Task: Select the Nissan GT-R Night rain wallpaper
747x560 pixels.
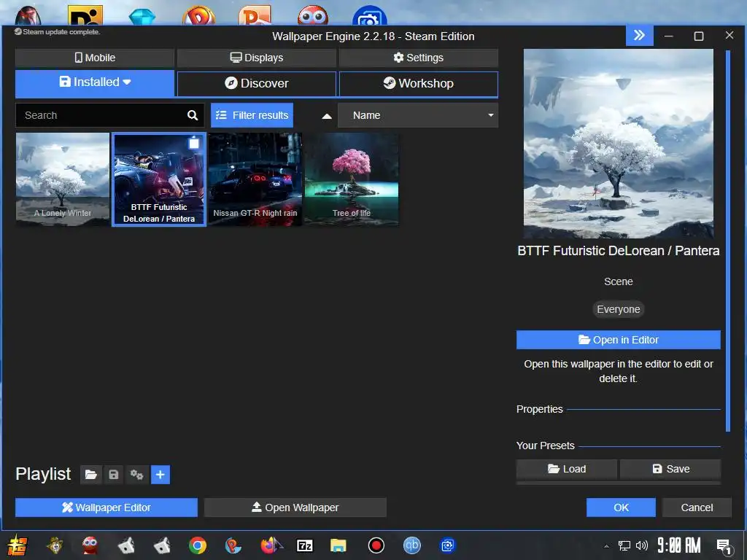Action: (255, 179)
